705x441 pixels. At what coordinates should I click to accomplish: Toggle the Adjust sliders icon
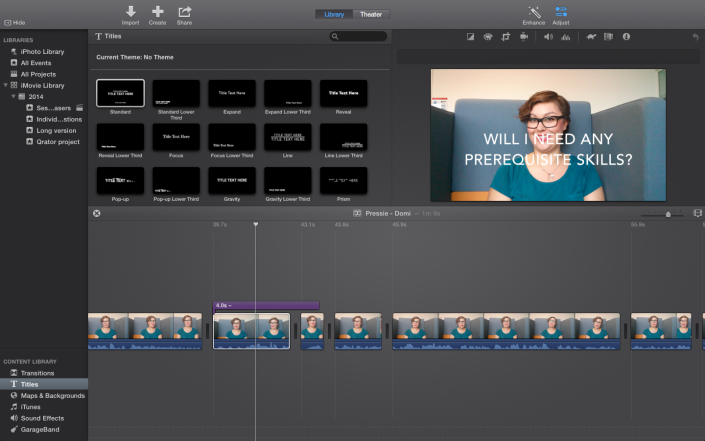[x=561, y=12]
